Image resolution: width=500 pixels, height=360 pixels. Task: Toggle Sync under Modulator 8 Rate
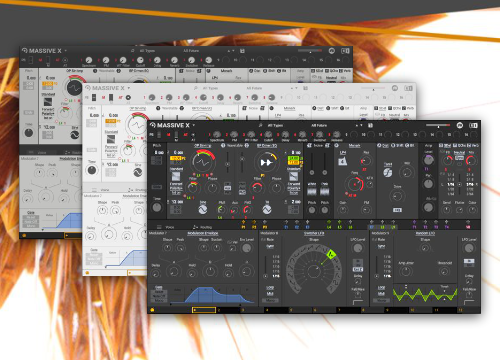270,246
